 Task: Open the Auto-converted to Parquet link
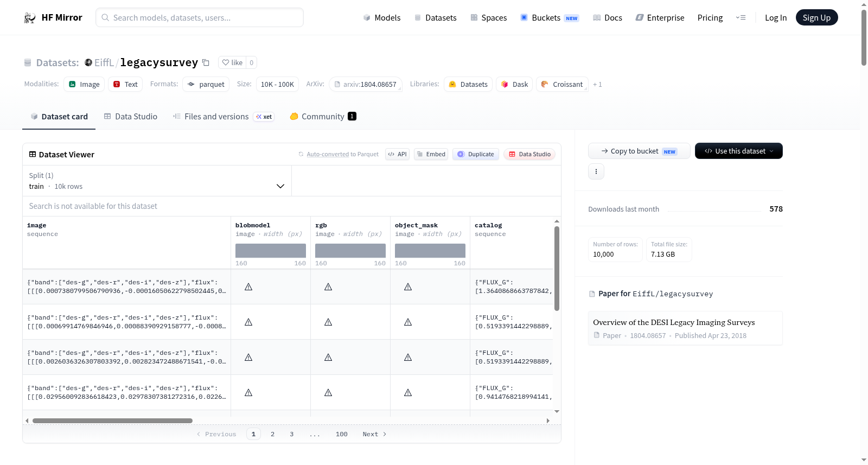[339, 154]
